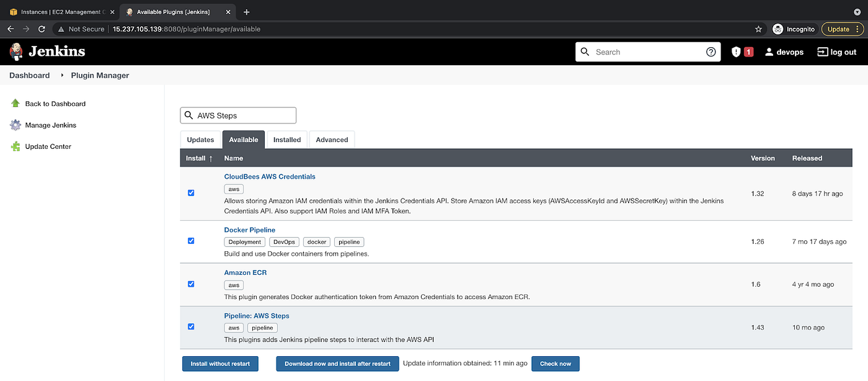Uncheck the CloudBees AWS Credentials checkbox

pyautogui.click(x=191, y=193)
